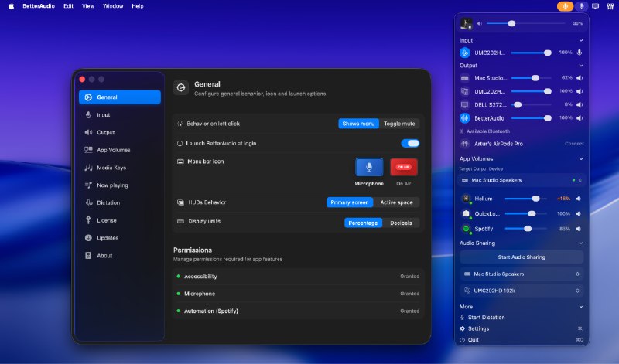
Task: Click the Spotify app icon in App Volumes
Action: point(467,229)
